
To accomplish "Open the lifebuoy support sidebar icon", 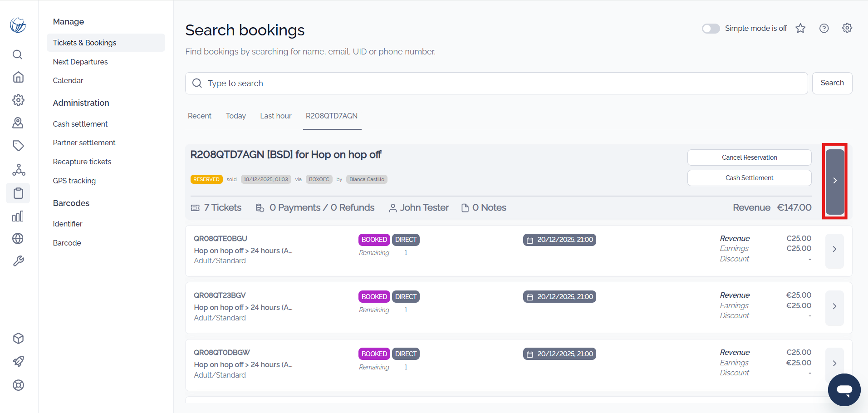I will coord(18,385).
